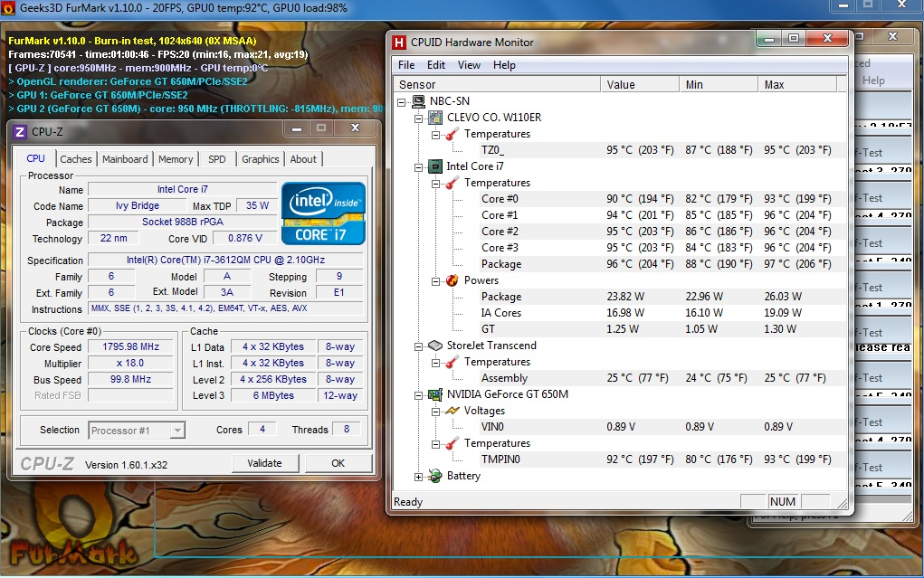Collapse the CLEVO CO. W110ER node

point(418,118)
